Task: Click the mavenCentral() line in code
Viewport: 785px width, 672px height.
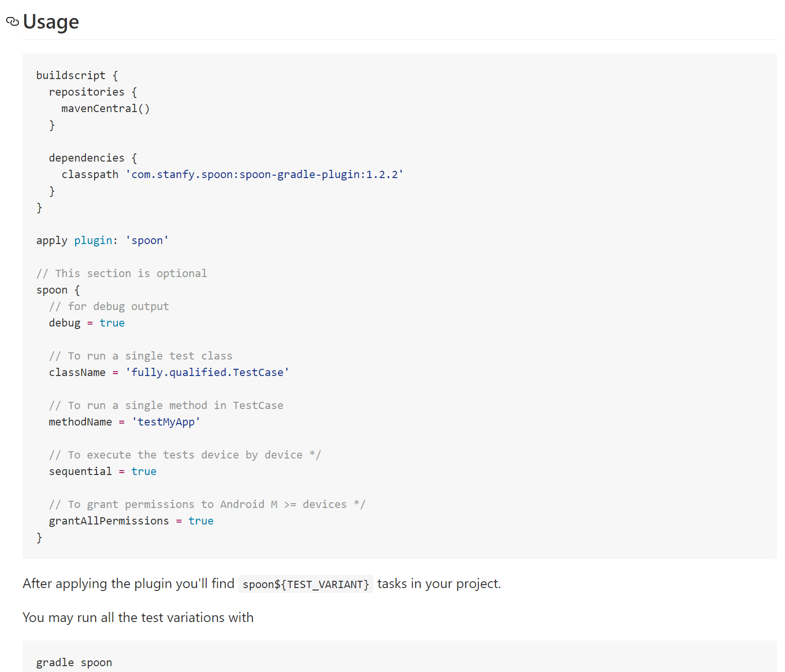Action: 105,109
